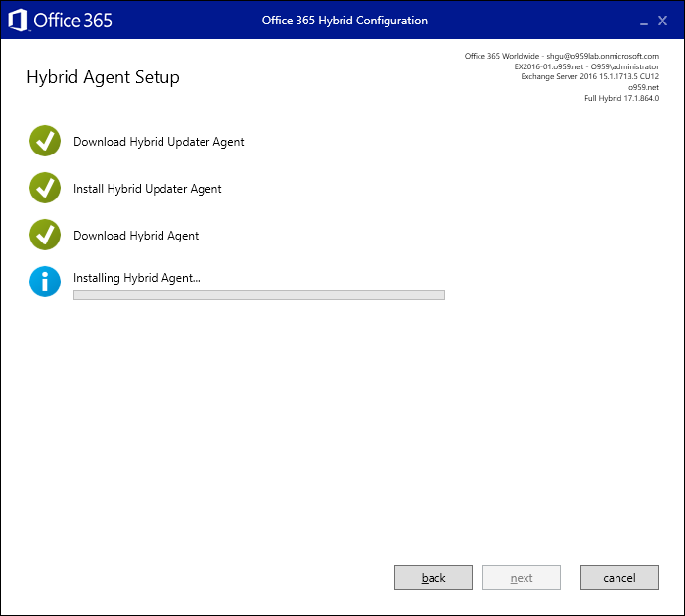
Task: Click the Exchange Server 2016 version line
Action: pos(589,76)
